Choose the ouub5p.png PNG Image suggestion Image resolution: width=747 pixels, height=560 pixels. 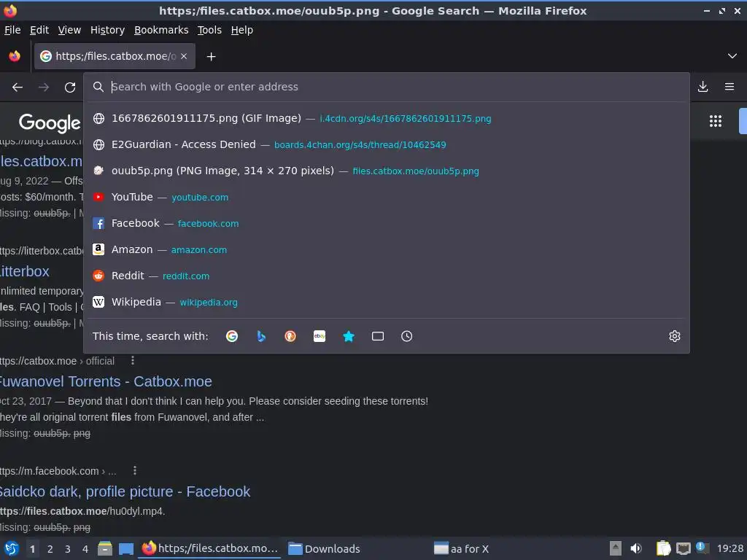[x=387, y=171]
